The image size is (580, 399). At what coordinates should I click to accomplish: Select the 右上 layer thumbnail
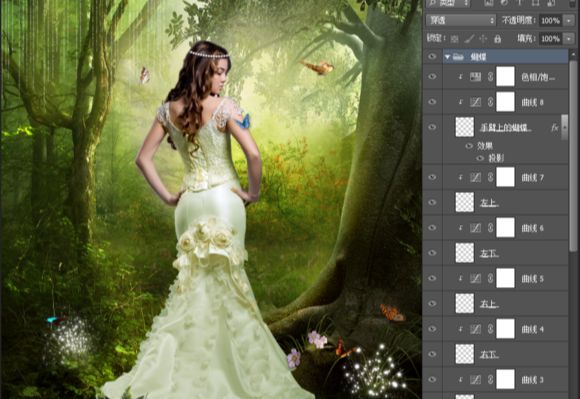pyautogui.click(x=465, y=304)
